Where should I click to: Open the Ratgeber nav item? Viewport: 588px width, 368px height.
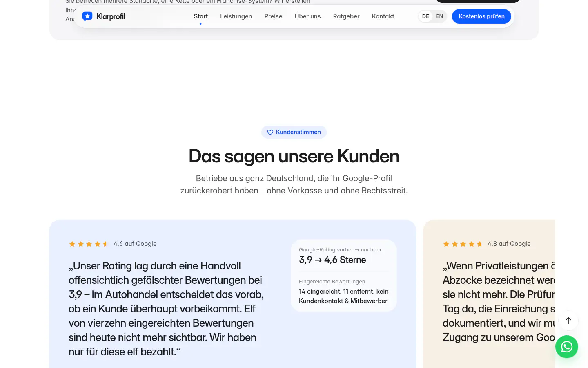tap(346, 16)
